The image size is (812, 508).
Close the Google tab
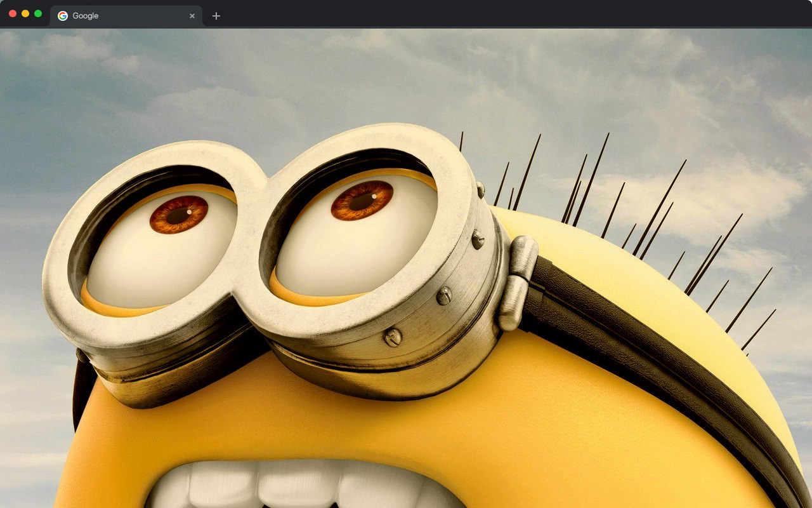pyautogui.click(x=192, y=16)
